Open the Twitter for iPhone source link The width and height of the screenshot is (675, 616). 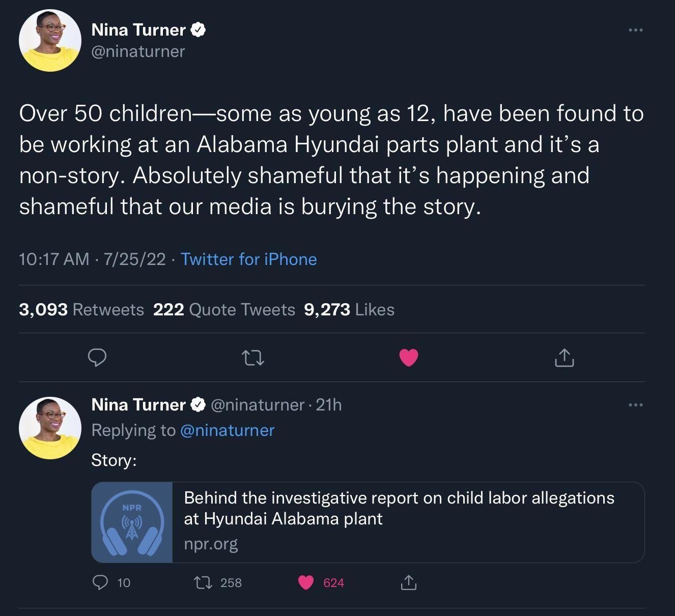pyautogui.click(x=248, y=259)
